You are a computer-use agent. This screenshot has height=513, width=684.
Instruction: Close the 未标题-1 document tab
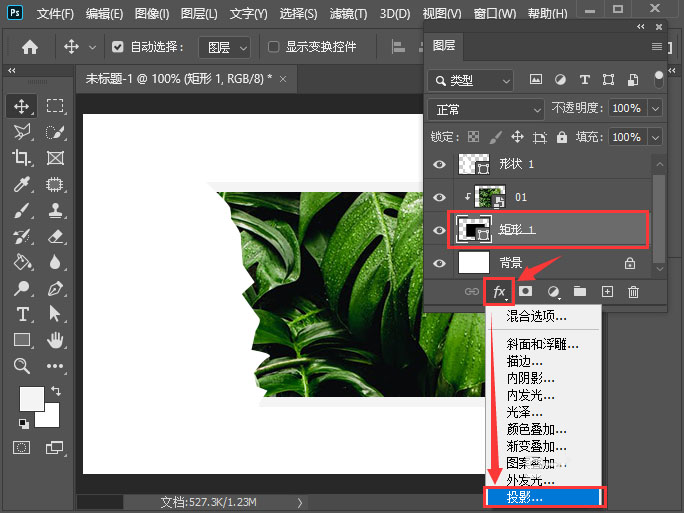284,78
